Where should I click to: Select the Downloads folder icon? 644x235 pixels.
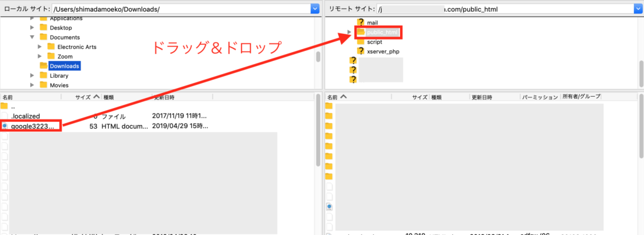pyautogui.click(x=43, y=65)
